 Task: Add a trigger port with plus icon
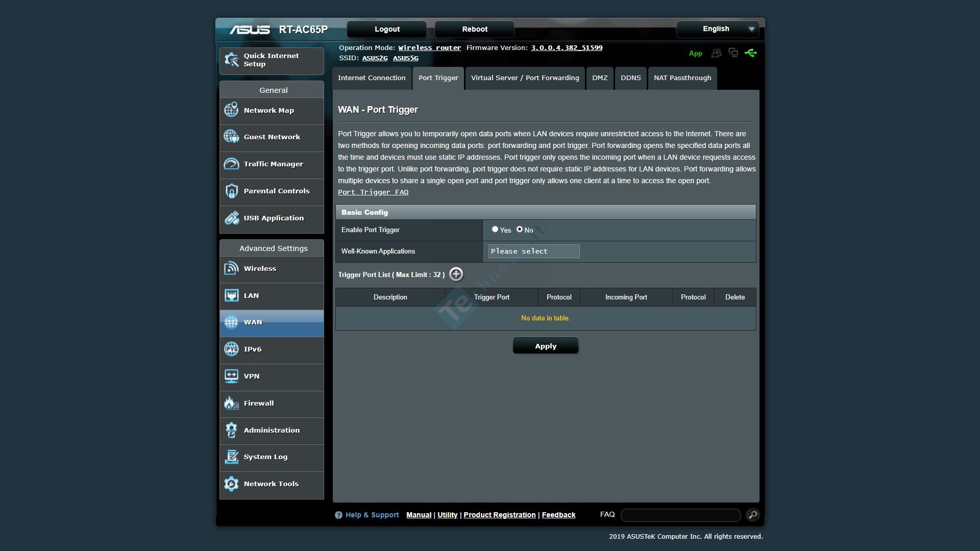pos(456,274)
